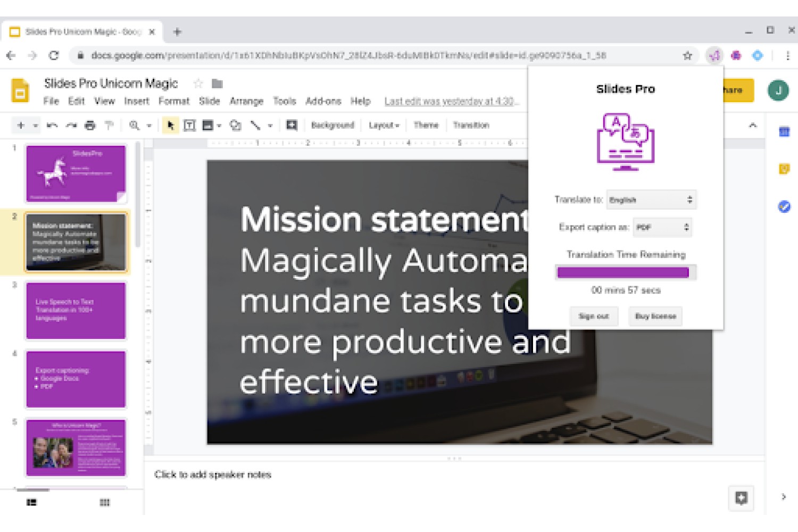The width and height of the screenshot is (798, 532).
Task: Click the Google Slides home logo
Action: [x=20, y=90]
